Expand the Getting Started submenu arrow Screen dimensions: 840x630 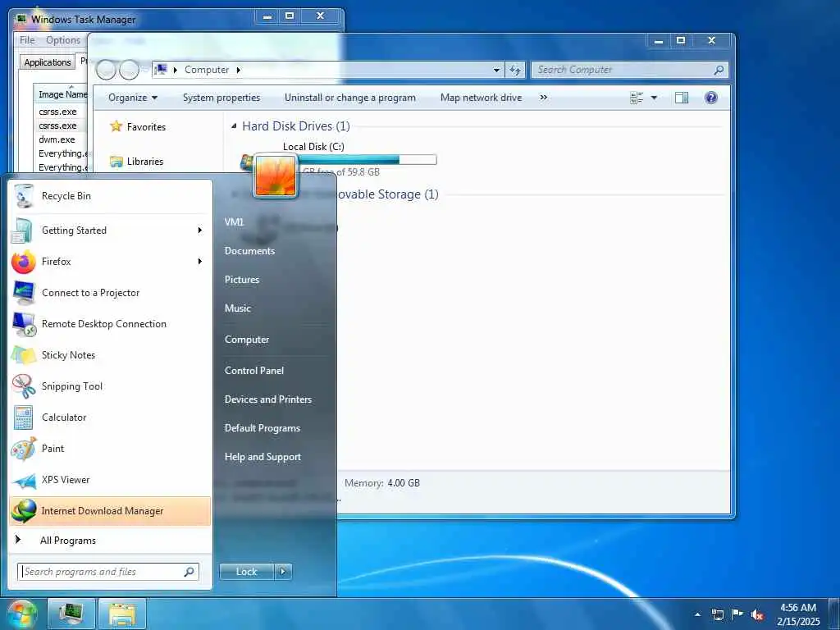coord(200,231)
